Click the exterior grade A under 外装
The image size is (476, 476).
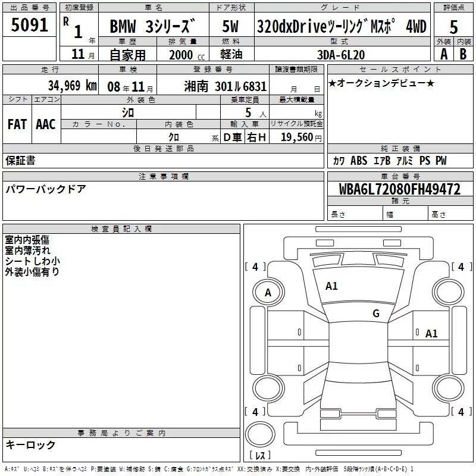point(444,54)
